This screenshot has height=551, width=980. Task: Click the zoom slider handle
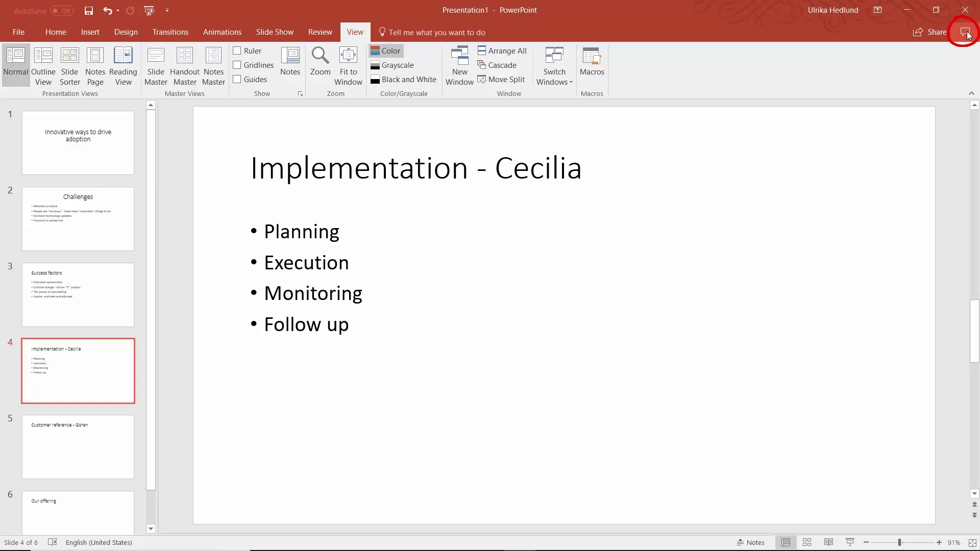(900, 542)
